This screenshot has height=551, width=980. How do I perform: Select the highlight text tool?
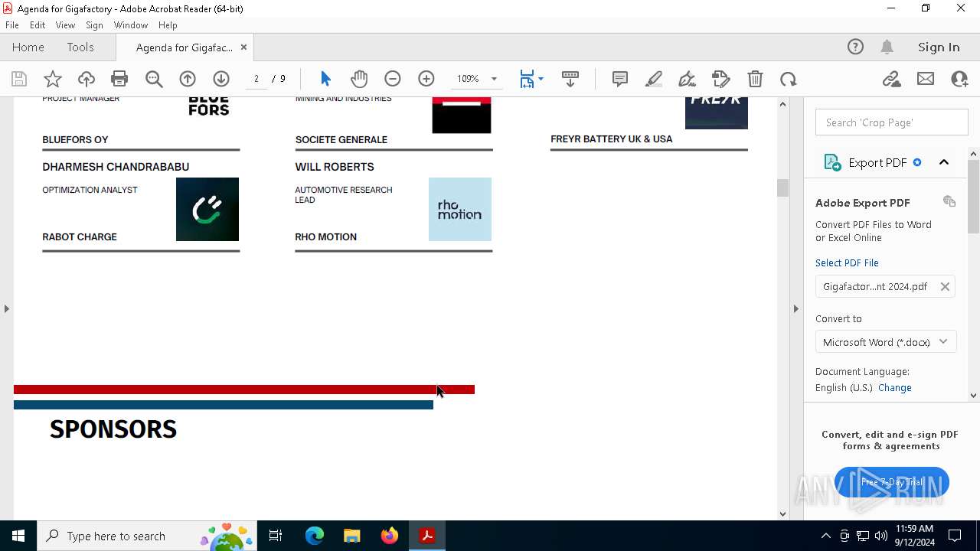pos(654,79)
